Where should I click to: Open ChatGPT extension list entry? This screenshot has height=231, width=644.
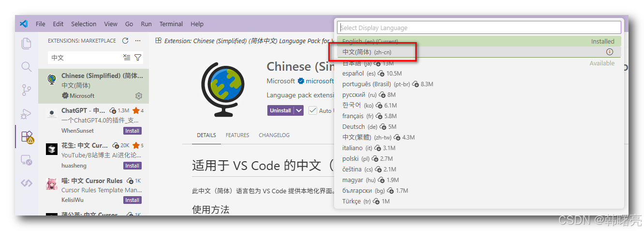click(x=94, y=121)
